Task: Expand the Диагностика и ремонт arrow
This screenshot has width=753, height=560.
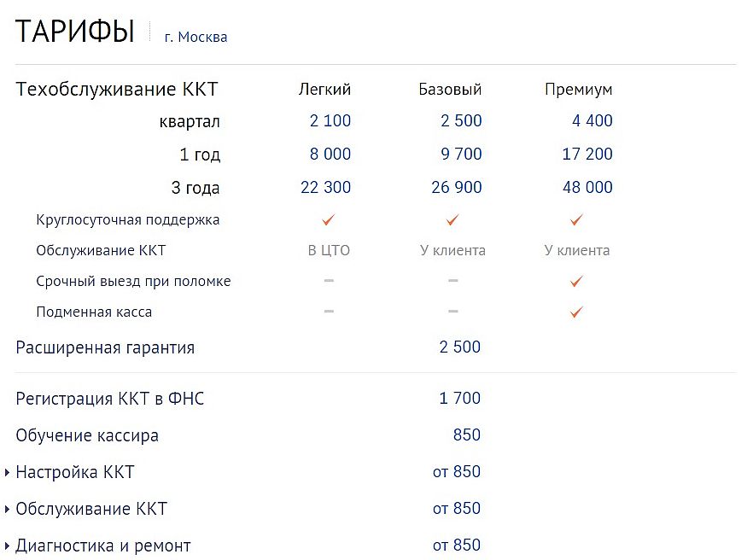Action: click(x=8, y=545)
